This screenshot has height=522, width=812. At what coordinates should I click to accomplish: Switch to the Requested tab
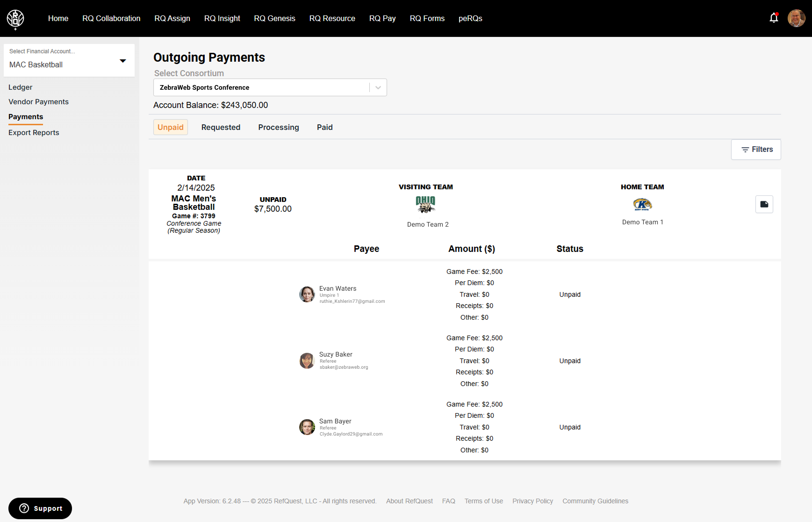click(221, 127)
